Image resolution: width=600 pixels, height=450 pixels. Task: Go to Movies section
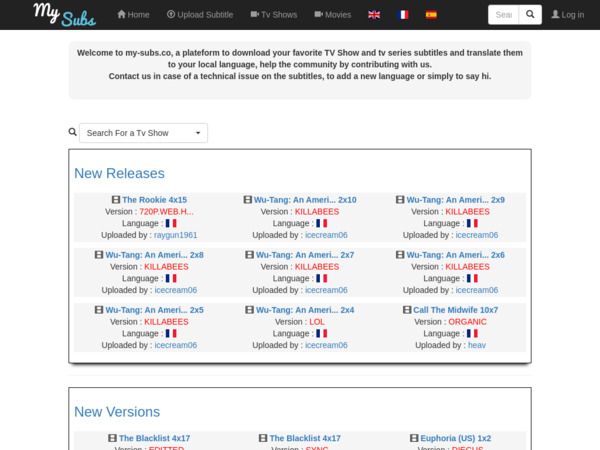[333, 15]
